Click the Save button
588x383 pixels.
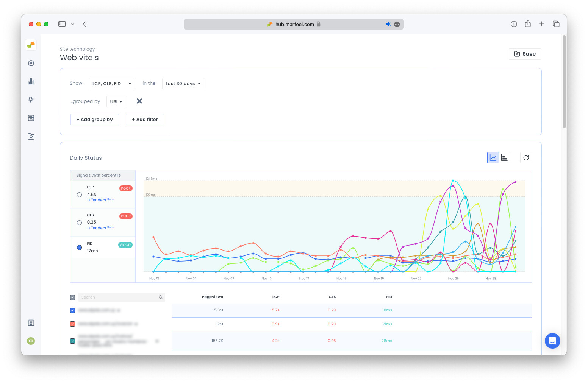tap(525, 54)
